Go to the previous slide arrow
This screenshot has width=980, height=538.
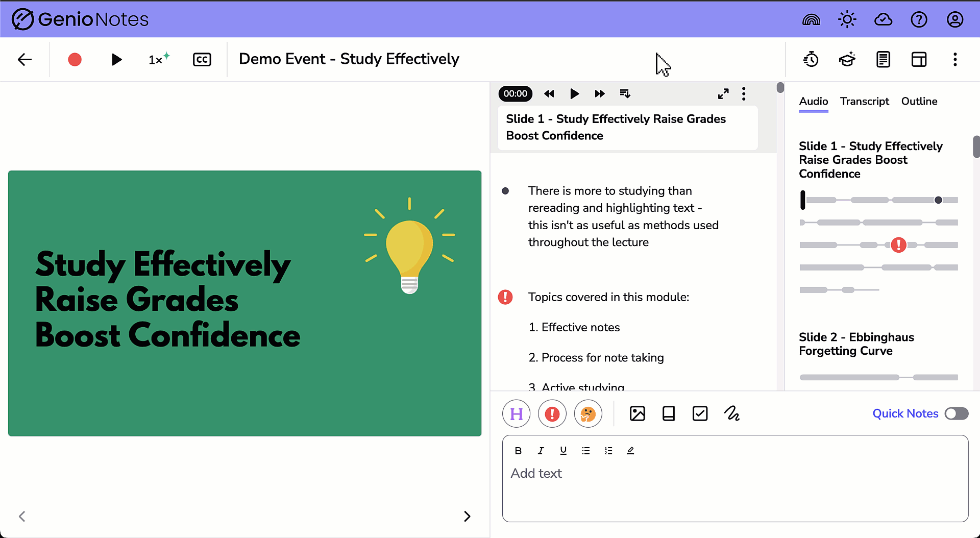22,517
